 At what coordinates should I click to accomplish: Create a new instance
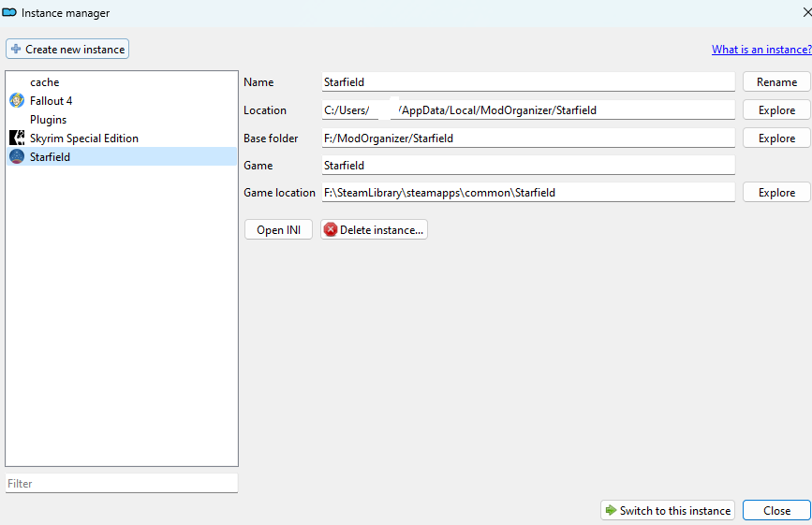tap(67, 49)
